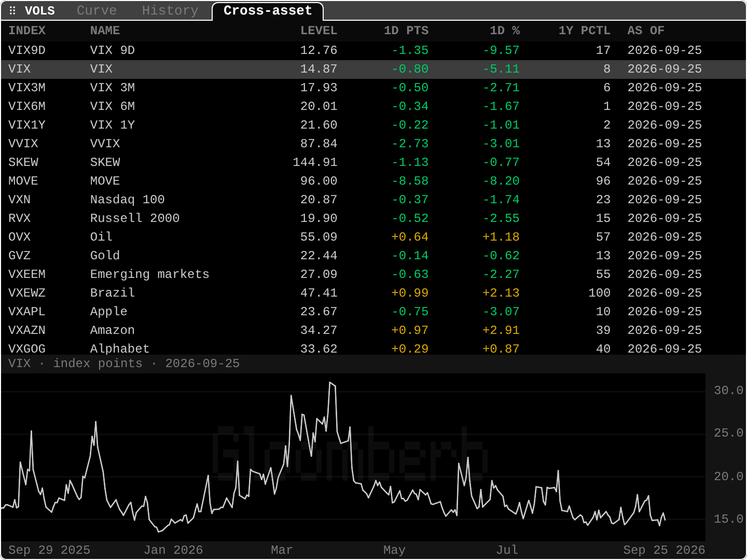Sort by the 1D PTS column header
This screenshot has height=560, width=747.
point(406,31)
